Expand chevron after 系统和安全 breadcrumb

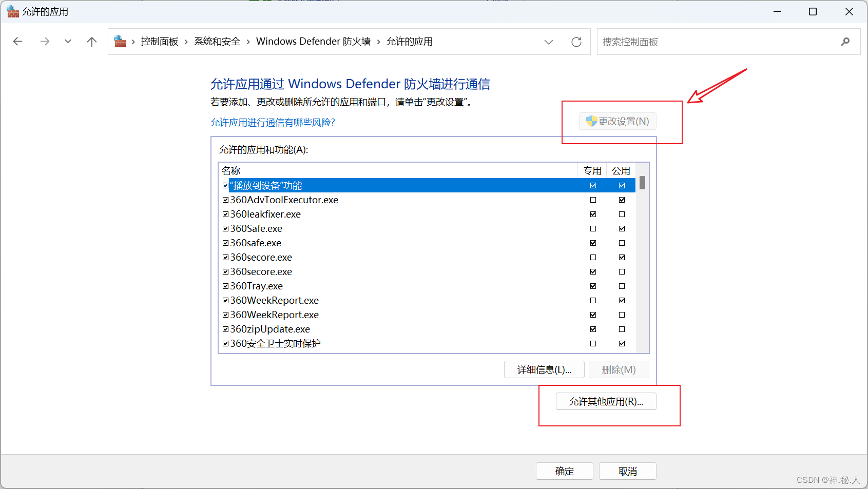(248, 42)
